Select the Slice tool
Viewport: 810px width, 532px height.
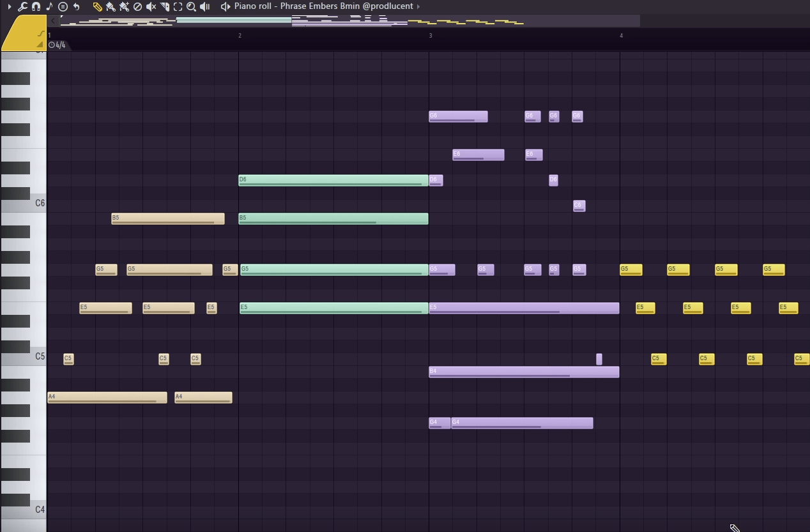click(x=165, y=6)
